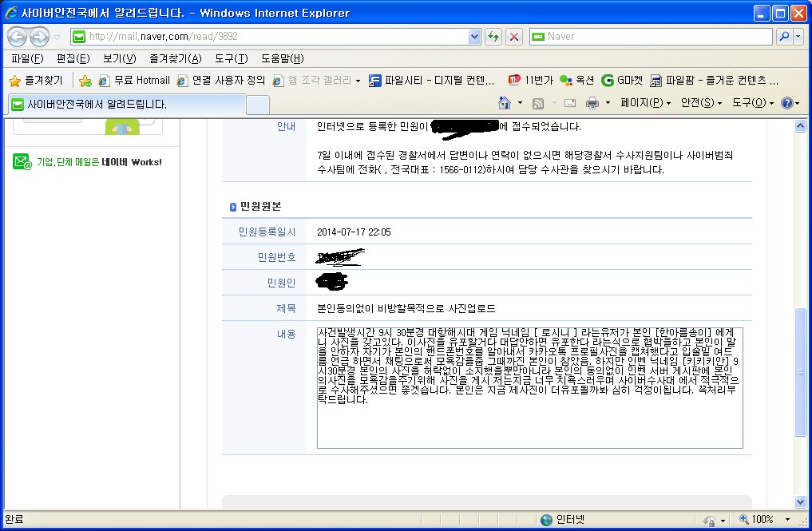812x531 pixels.
Task: Click the browser Back arrow button
Action: pyautogui.click(x=18, y=37)
